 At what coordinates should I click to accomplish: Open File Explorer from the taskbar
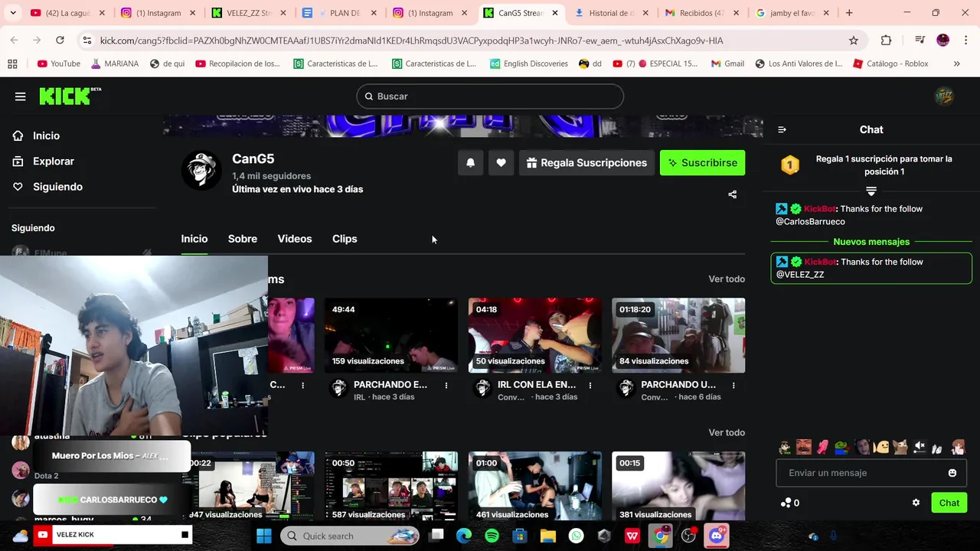click(x=547, y=536)
